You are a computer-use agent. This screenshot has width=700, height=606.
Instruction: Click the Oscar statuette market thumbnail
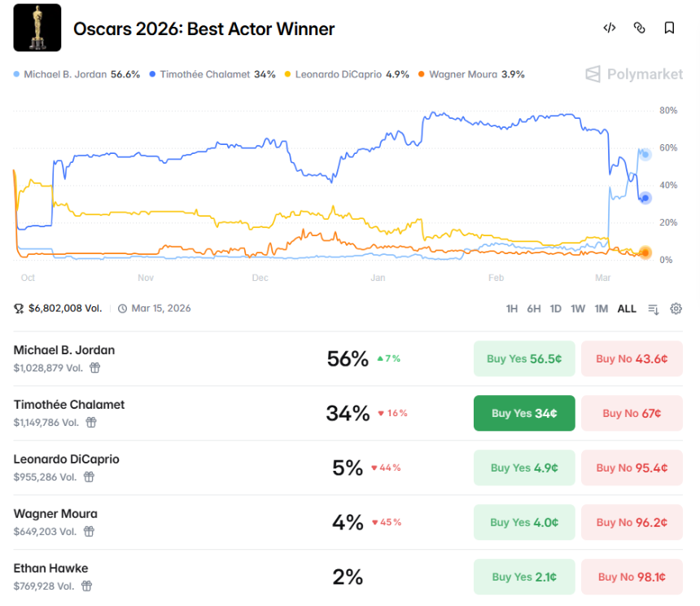(37, 29)
